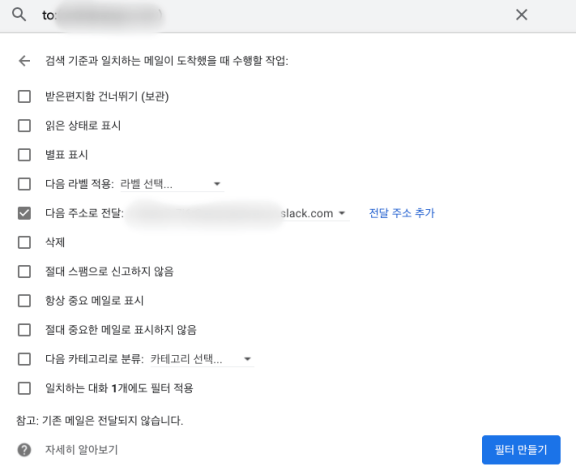Open the 라벨 선택 dropdown
Screen dimensions: 576x475
click(x=172, y=184)
